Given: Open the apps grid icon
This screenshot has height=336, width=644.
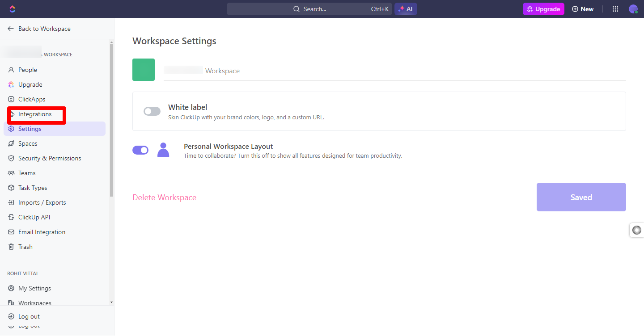Looking at the screenshot, I should tap(615, 9).
